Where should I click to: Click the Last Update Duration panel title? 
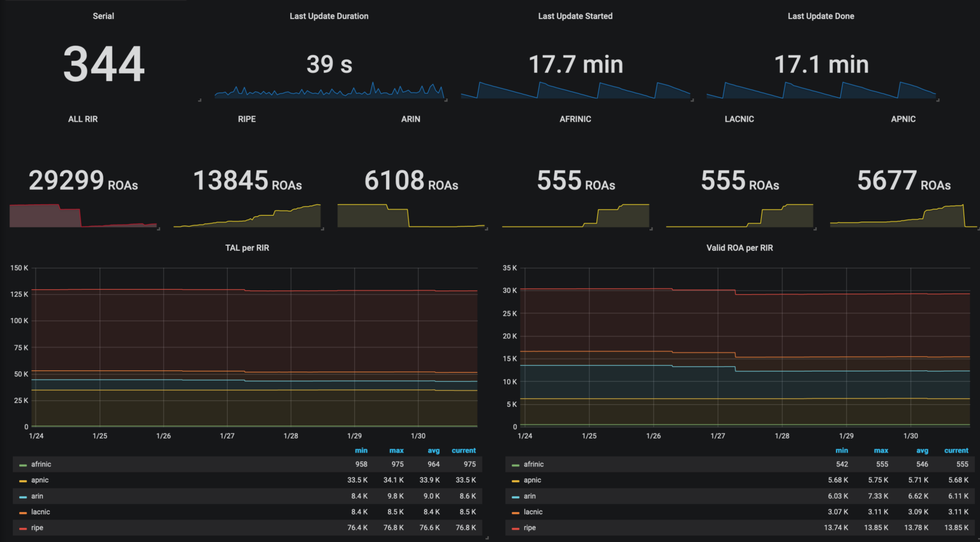coord(329,16)
